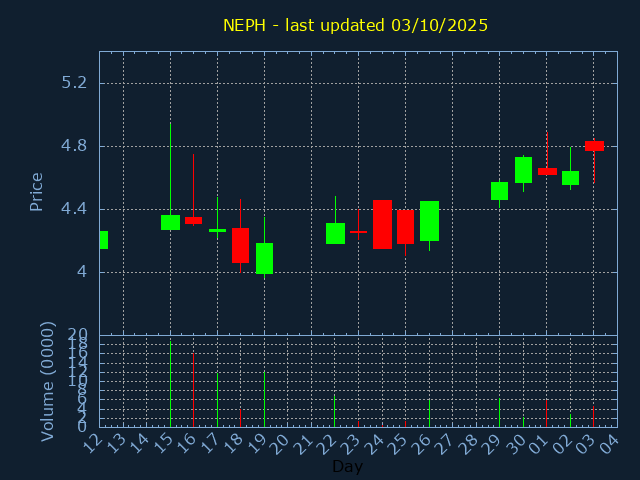Click the green candlestick on day 30
Image resolution: width=640 pixels, height=480 pixels.
(523, 170)
